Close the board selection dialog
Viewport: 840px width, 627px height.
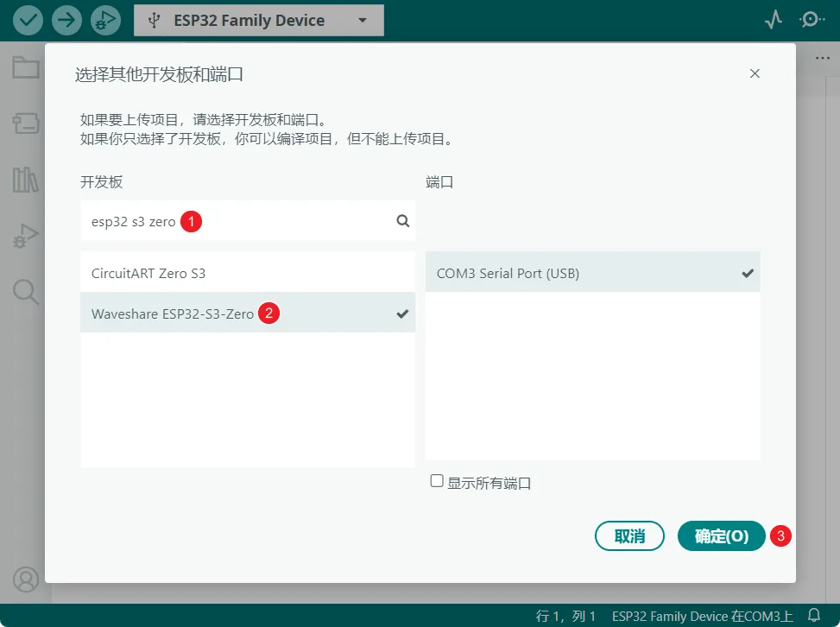click(755, 74)
